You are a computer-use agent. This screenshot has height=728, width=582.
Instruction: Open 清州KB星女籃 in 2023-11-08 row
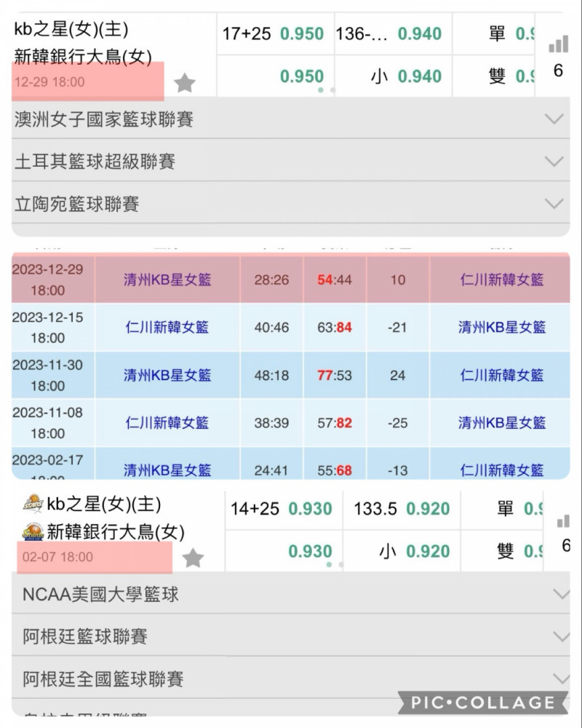coord(502,423)
